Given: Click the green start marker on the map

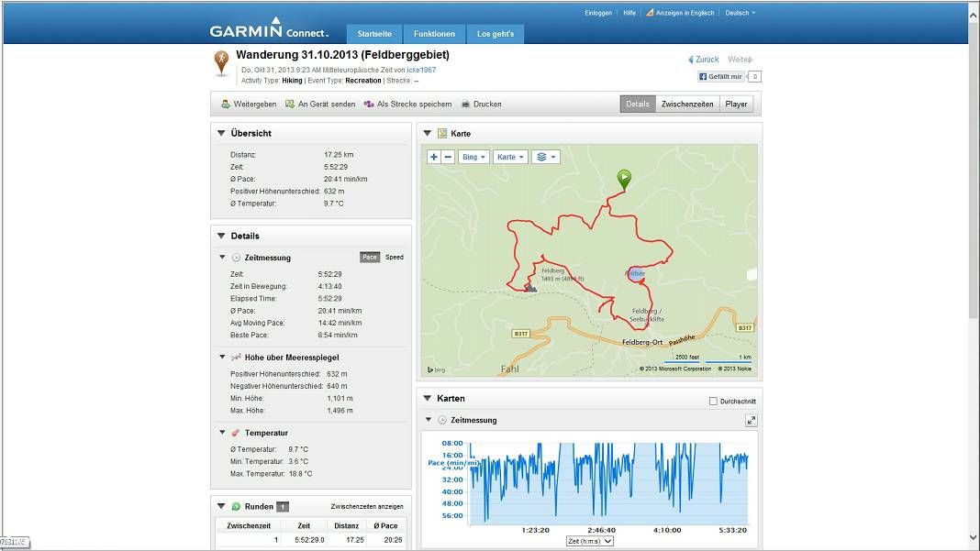Looking at the screenshot, I should coord(624,179).
